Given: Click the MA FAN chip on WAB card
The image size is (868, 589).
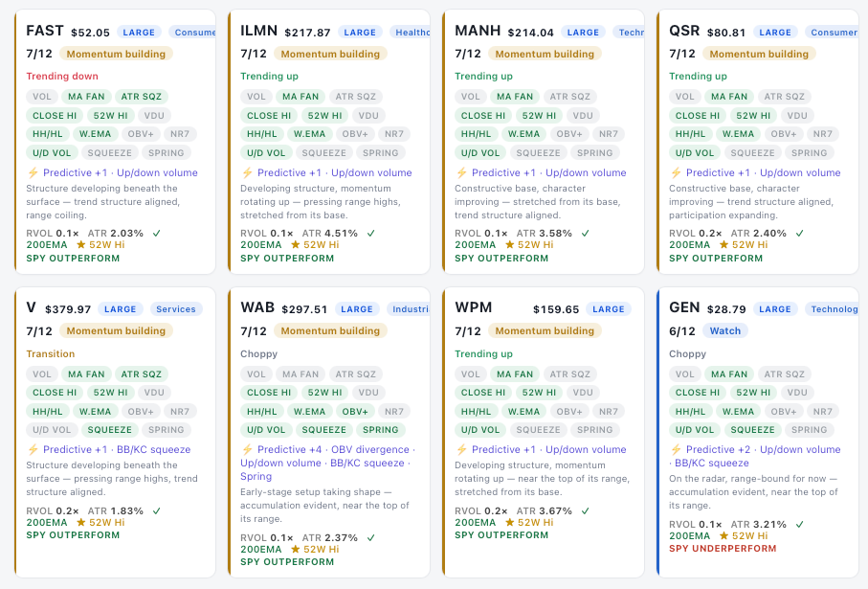Looking at the screenshot, I should [300, 374].
